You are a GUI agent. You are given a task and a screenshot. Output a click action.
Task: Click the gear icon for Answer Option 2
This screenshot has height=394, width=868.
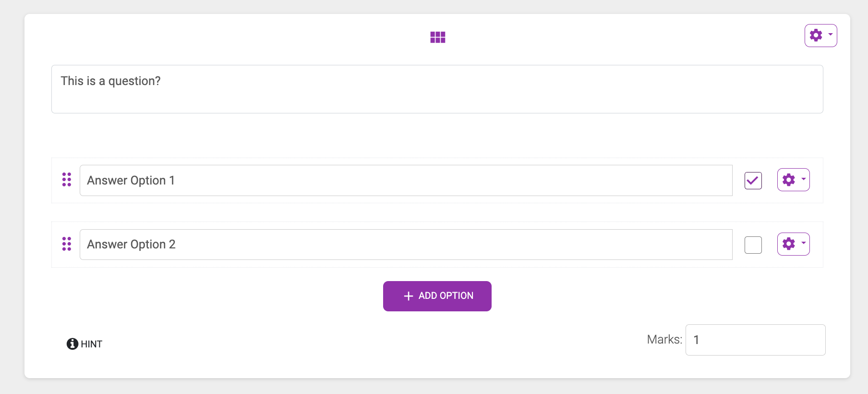click(x=788, y=244)
